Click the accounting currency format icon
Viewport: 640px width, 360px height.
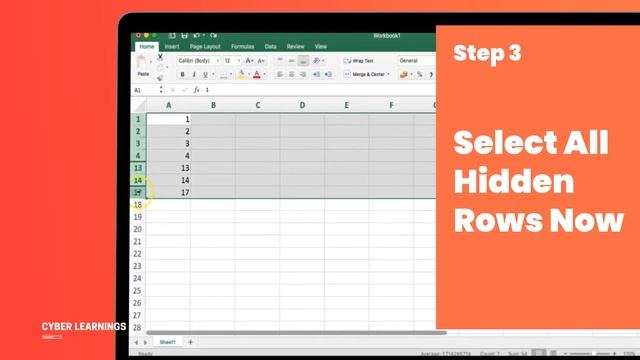tap(404, 74)
